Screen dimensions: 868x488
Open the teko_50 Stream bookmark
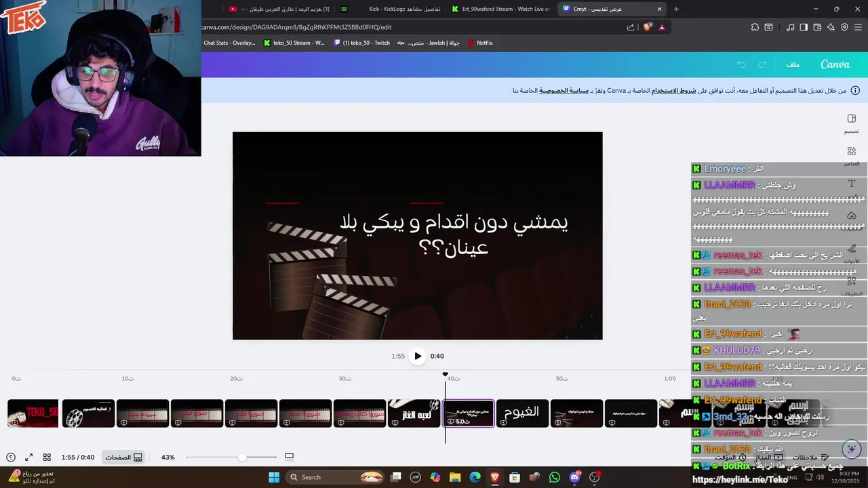click(294, 43)
